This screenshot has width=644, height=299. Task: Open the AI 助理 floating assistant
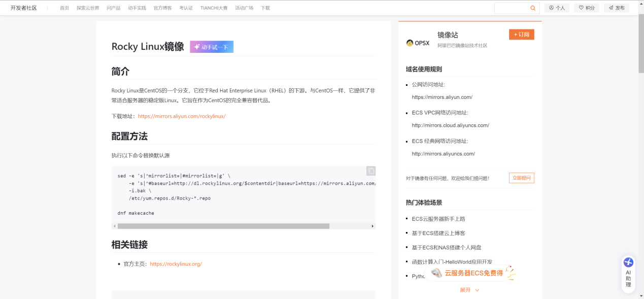click(x=628, y=275)
